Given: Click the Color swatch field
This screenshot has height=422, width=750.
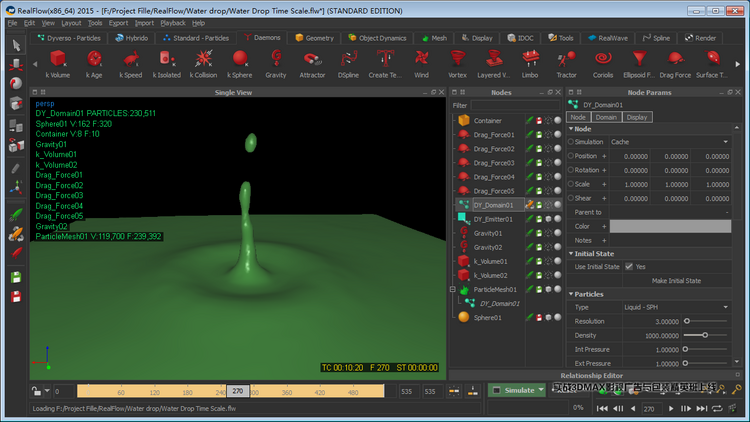Looking at the screenshot, I should coord(670,226).
